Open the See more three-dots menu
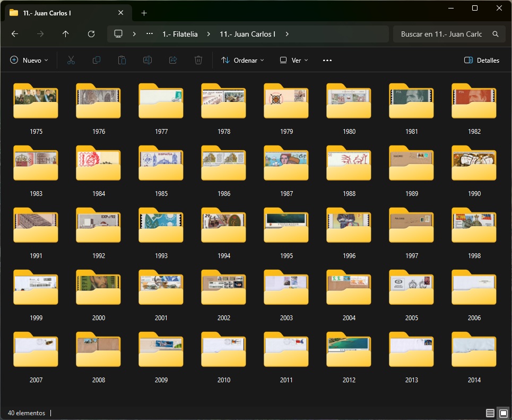 pos(327,61)
